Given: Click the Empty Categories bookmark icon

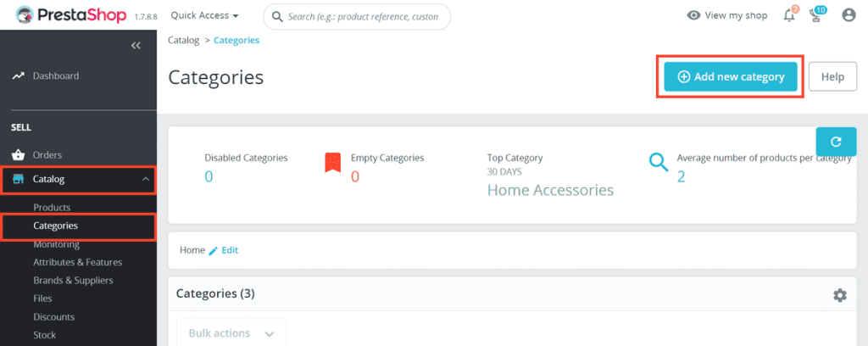Looking at the screenshot, I should coord(332,164).
